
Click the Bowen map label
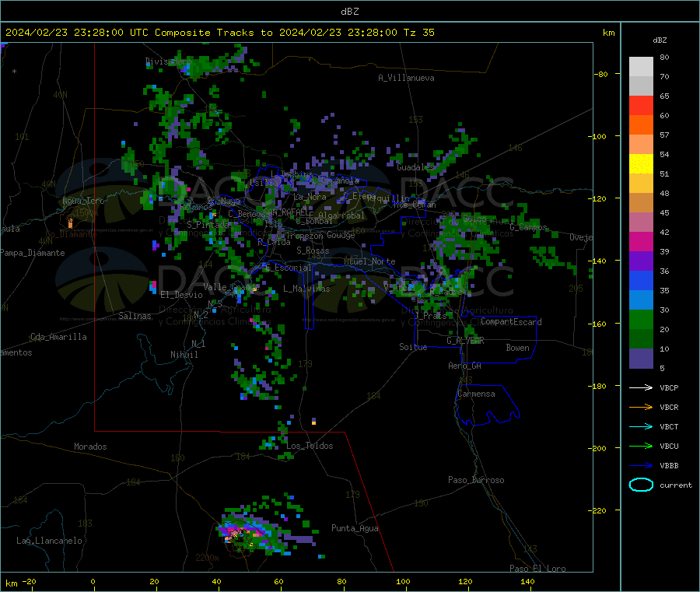tap(517, 348)
